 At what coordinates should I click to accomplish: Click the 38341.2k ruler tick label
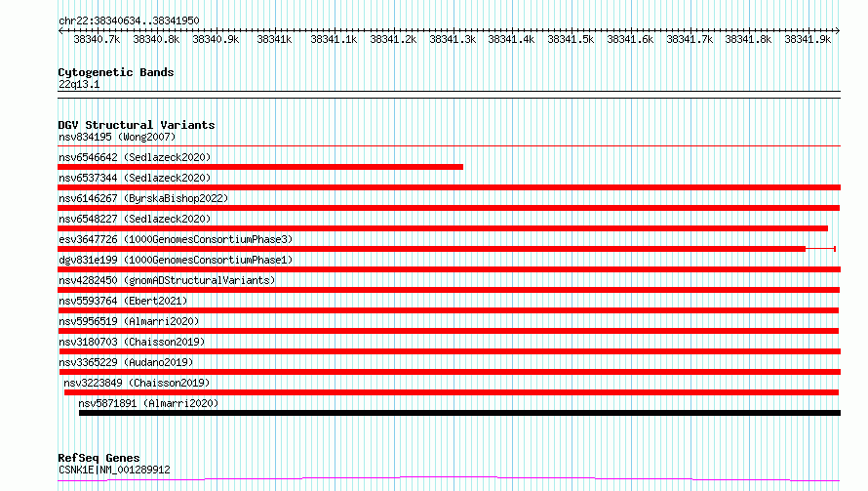coord(393,39)
